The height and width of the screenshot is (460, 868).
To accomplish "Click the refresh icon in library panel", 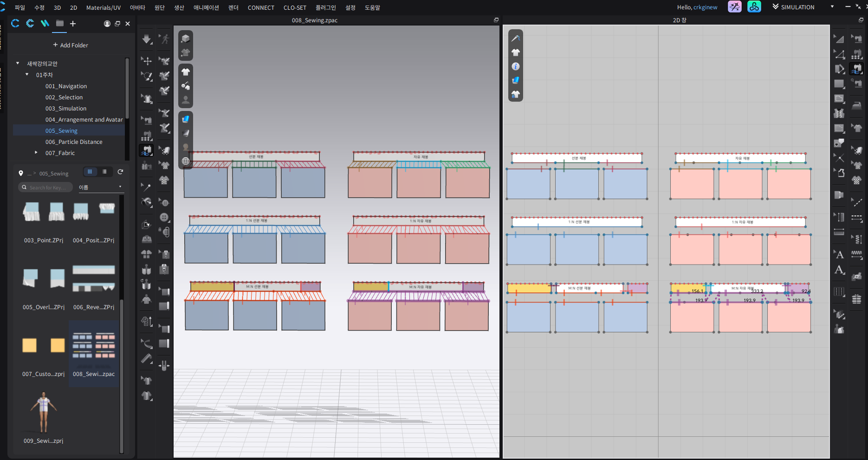I will (120, 172).
